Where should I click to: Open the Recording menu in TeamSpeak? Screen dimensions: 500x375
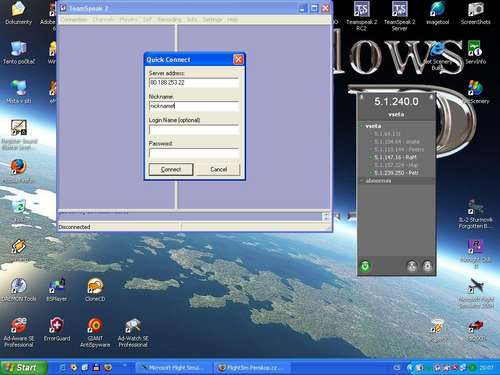[169, 20]
